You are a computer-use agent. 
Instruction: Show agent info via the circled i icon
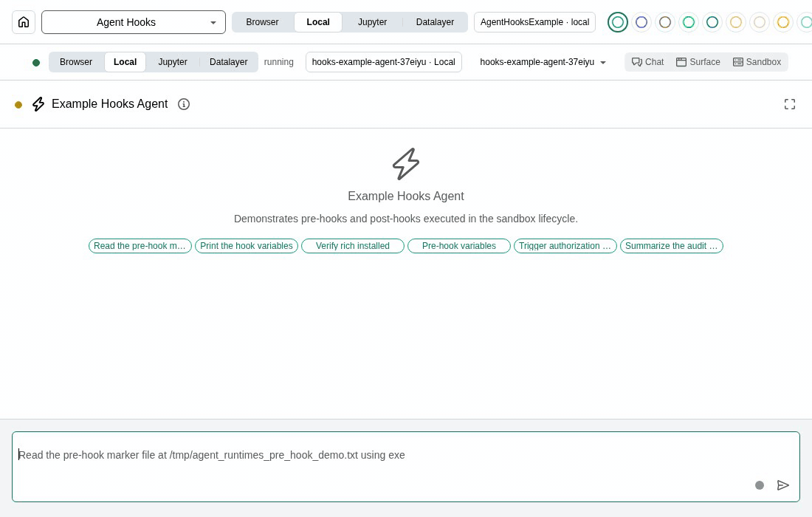(183, 104)
